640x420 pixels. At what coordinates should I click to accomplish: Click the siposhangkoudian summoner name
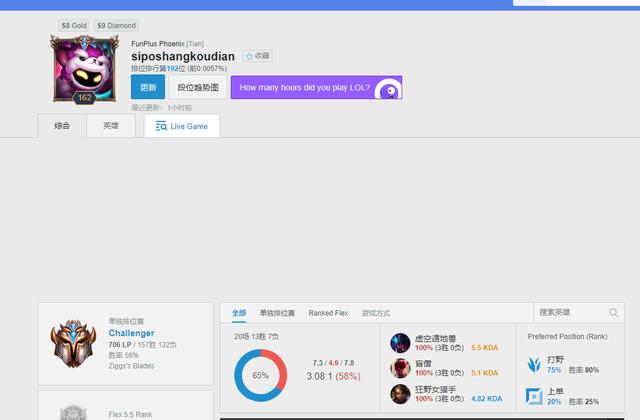[x=183, y=56]
